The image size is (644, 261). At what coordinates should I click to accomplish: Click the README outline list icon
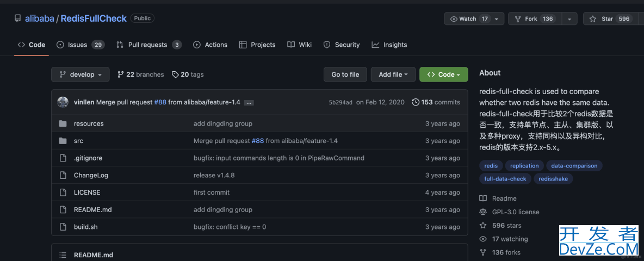click(63, 255)
